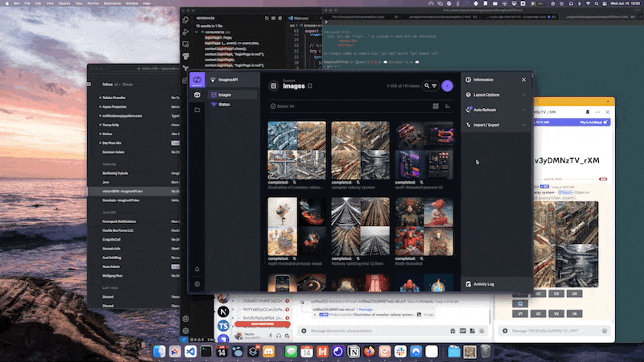Select the Status collection in navigation

(224, 105)
